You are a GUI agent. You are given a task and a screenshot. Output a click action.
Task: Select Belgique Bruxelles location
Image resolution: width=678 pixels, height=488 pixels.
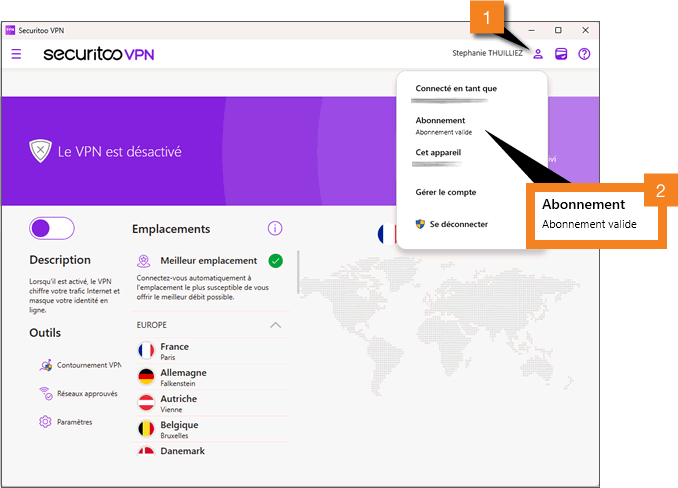coord(211,429)
